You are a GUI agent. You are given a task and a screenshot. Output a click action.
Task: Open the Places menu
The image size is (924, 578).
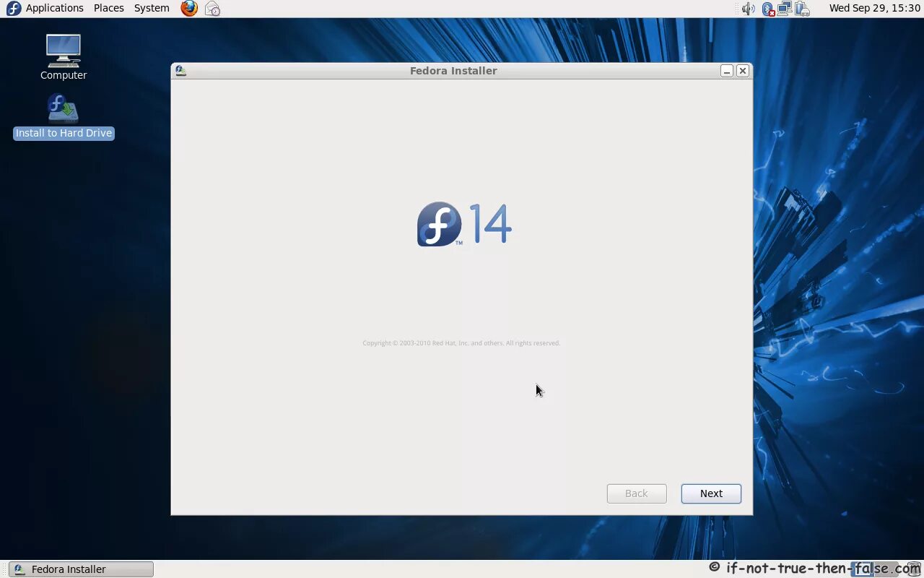109,8
